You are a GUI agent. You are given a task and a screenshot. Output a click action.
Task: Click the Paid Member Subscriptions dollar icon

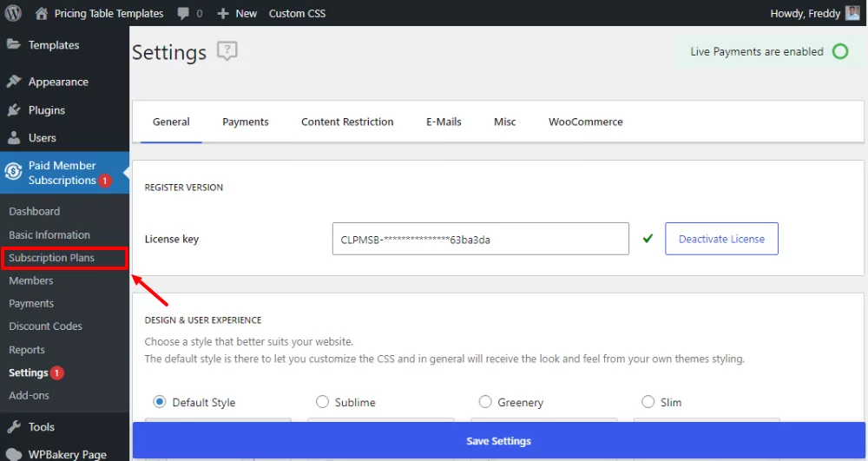pyautogui.click(x=13, y=172)
